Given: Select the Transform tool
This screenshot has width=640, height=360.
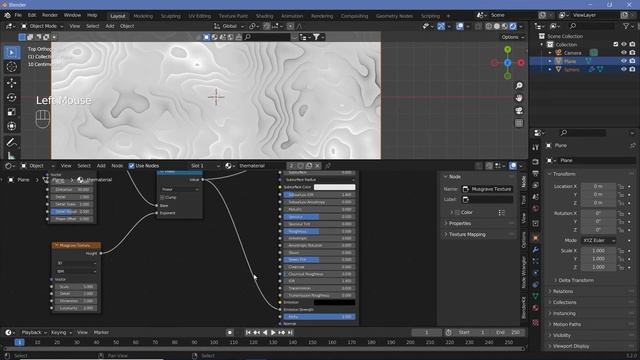Looking at the screenshot, I should point(11,126).
